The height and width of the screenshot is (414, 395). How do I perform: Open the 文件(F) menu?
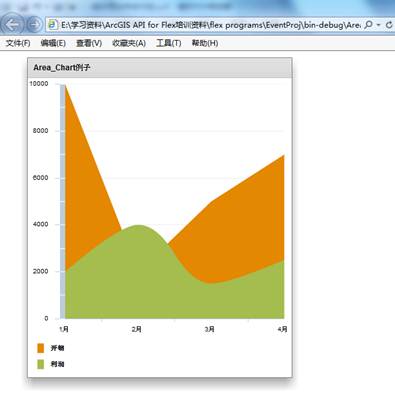[x=18, y=43]
